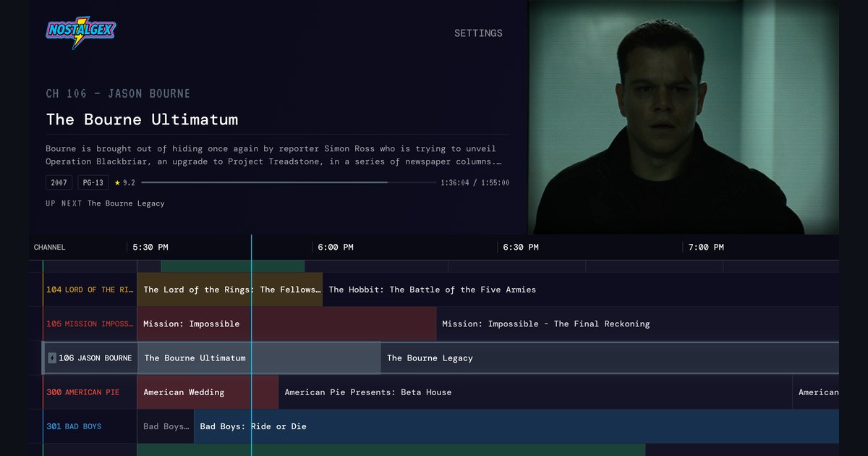The width and height of the screenshot is (868, 456).
Task: Select The Bourne Legacy program block
Action: [610, 358]
